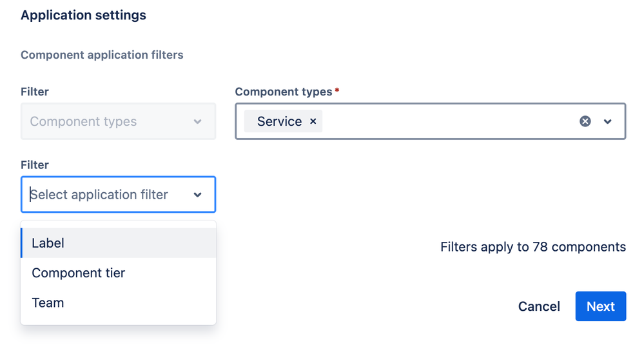The width and height of the screenshot is (644, 345).
Task: Clear all selected component types
Action: 585,121
